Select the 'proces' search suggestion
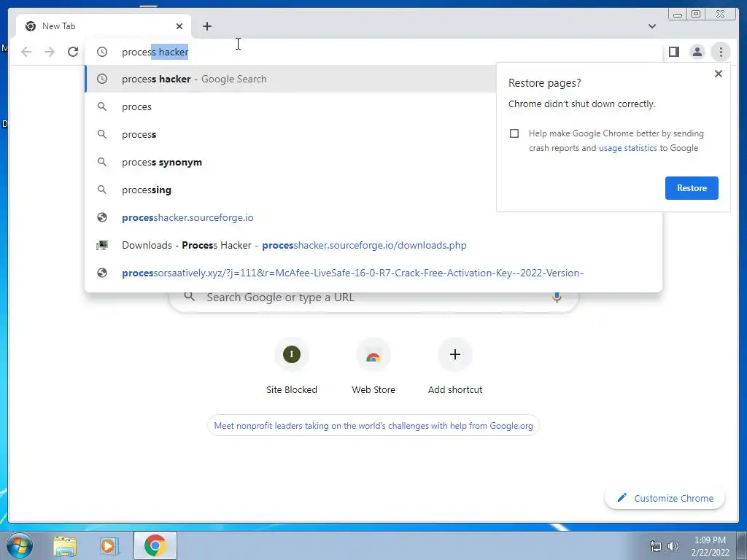The height and width of the screenshot is (560, 747). 290,106
